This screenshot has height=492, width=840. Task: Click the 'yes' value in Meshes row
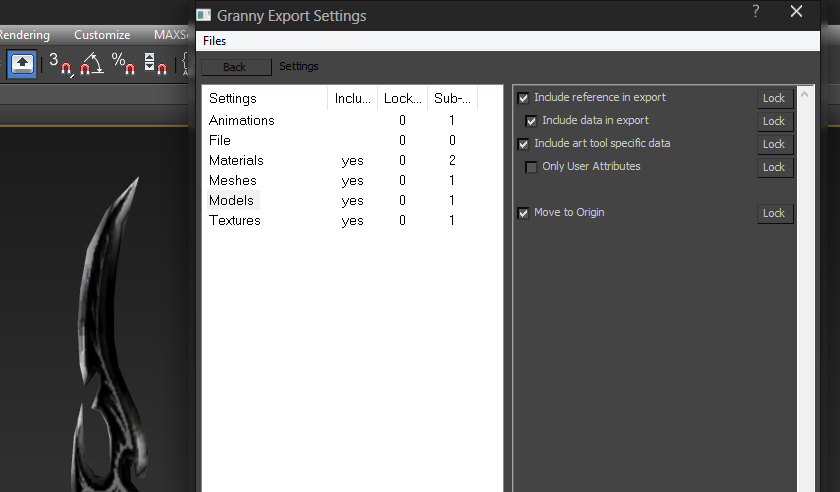pyautogui.click(x=352, y=181)
